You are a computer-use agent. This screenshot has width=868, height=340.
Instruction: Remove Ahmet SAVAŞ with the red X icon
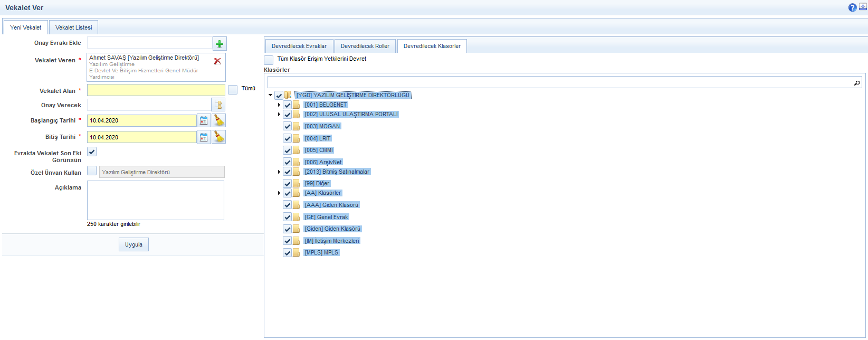coord(217,61)
